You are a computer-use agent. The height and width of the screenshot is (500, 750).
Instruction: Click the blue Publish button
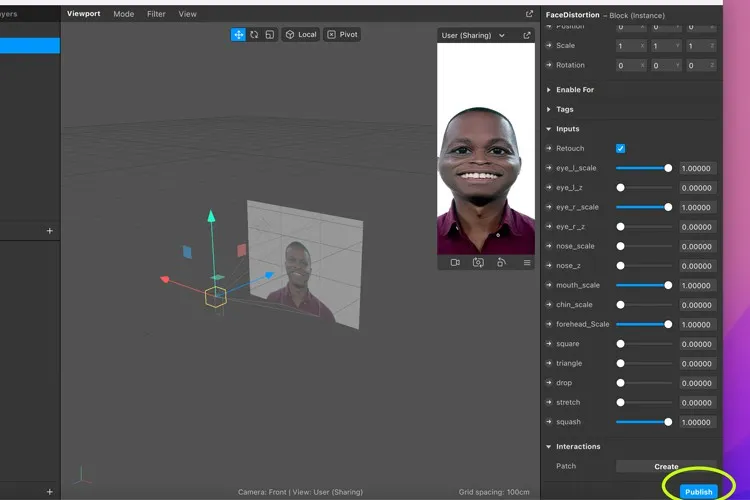click(698, 491)
